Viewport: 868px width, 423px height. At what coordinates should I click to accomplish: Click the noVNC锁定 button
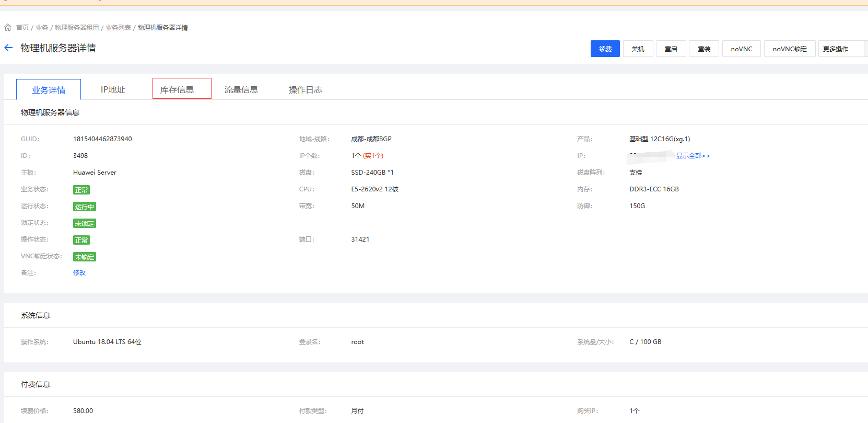(x=789, y=49)
